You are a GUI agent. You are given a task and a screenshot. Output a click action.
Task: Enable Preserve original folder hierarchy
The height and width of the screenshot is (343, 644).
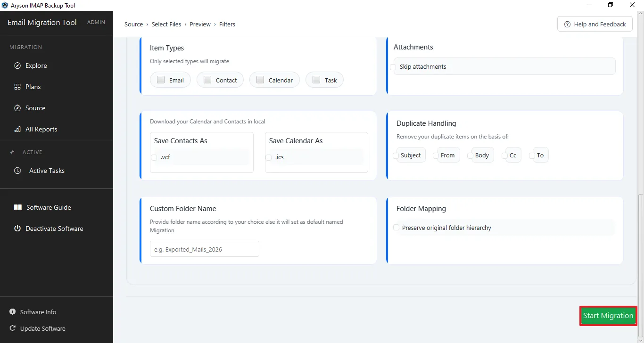click(396, 228)
